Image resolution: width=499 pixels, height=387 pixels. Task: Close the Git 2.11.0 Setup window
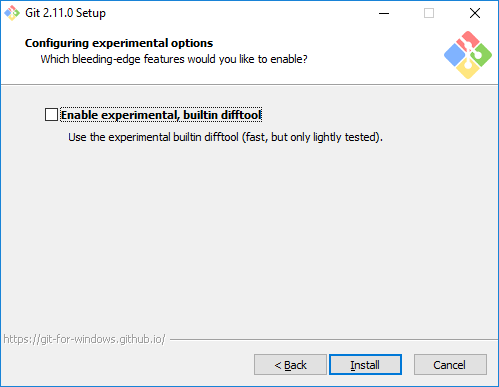point(475,13)
